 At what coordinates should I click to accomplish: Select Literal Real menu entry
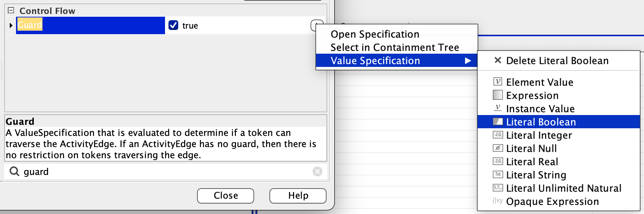coord(532,162)
